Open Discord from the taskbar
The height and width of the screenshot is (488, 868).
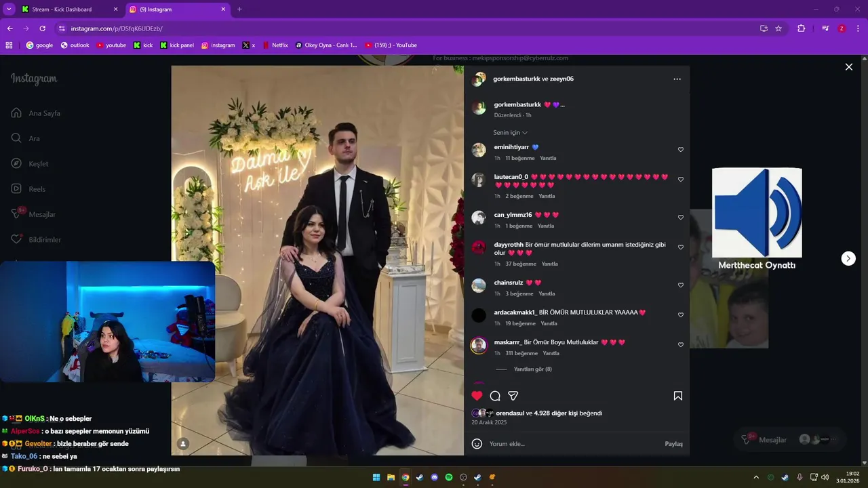click(435, 477)
